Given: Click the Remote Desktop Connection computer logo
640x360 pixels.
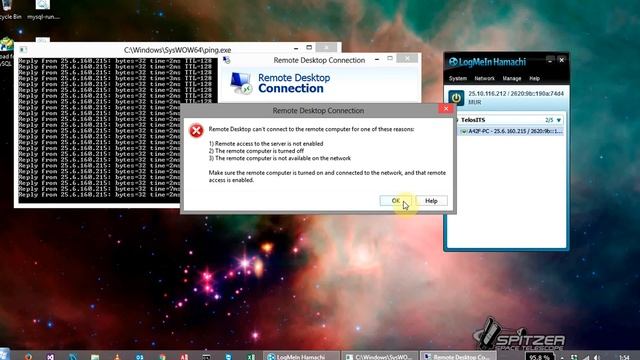Looking at the screenshot, I should 241,83.
